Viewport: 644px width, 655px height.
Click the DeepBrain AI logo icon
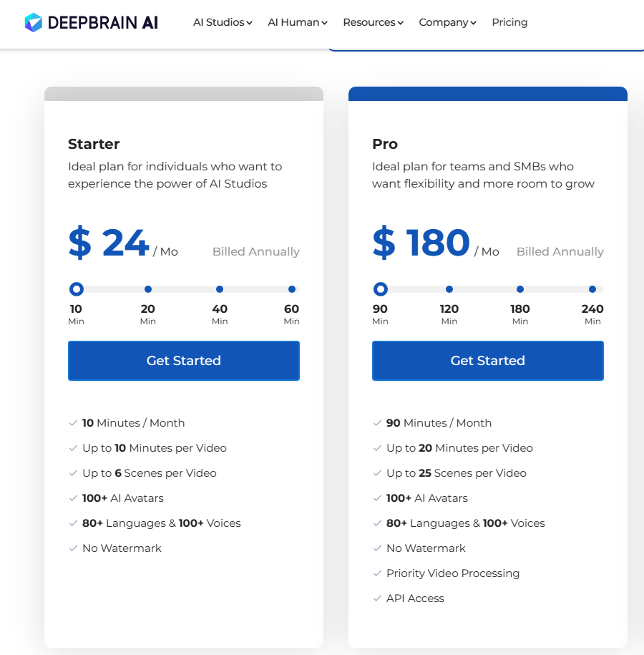click(x=34, y=22)
